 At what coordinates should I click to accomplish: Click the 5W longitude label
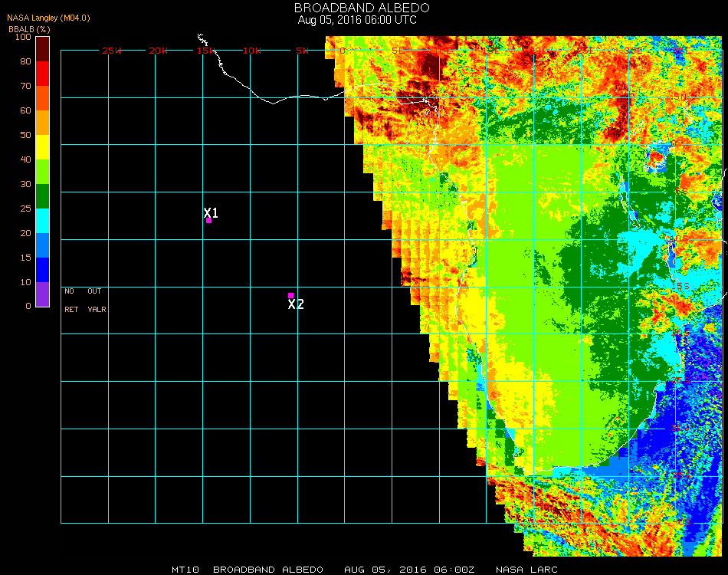tap(301, 51)
